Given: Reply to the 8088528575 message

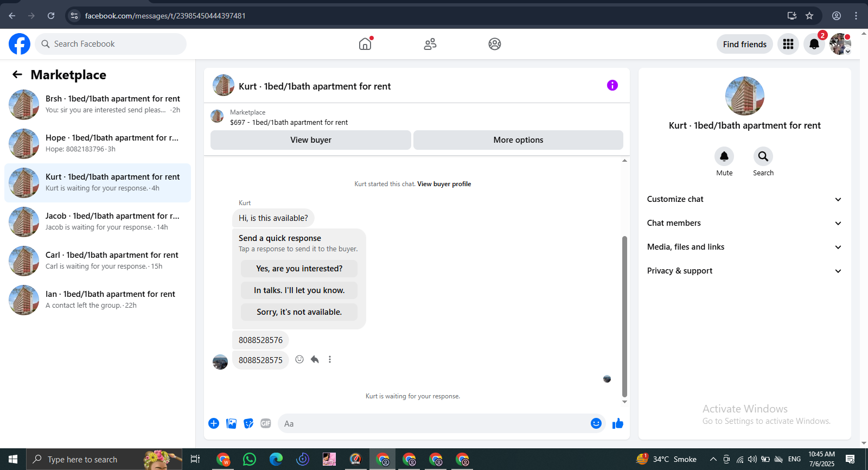Looking at the screenshot, I should tap(315, 359).
